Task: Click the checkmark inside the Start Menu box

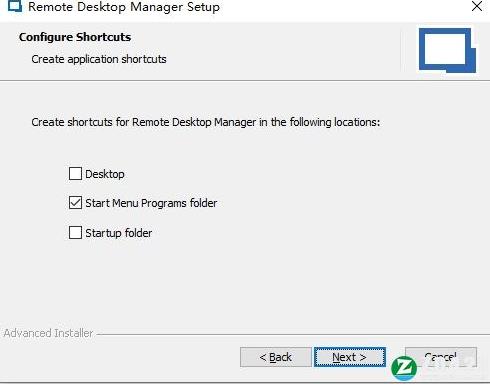Action: [75, 203]
